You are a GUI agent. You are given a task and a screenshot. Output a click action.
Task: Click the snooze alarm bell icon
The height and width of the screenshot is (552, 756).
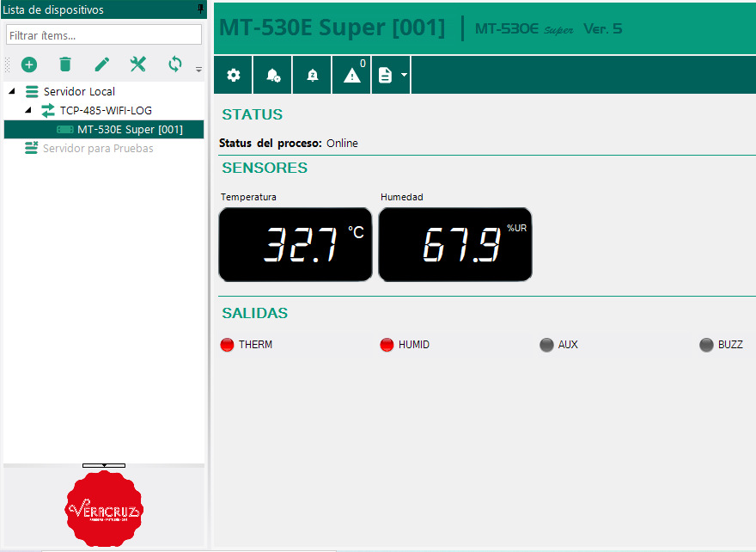313,76
